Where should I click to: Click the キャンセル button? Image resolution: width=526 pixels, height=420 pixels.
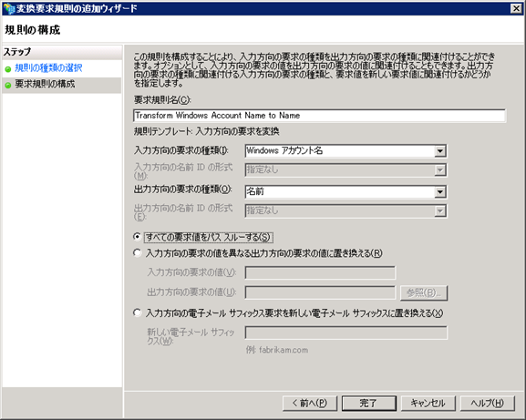click(428, 403)
